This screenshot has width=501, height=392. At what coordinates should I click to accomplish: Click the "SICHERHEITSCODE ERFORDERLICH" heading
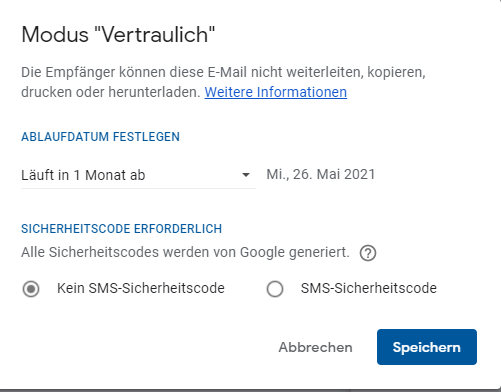pyautogui.click(x=121, y=229)
